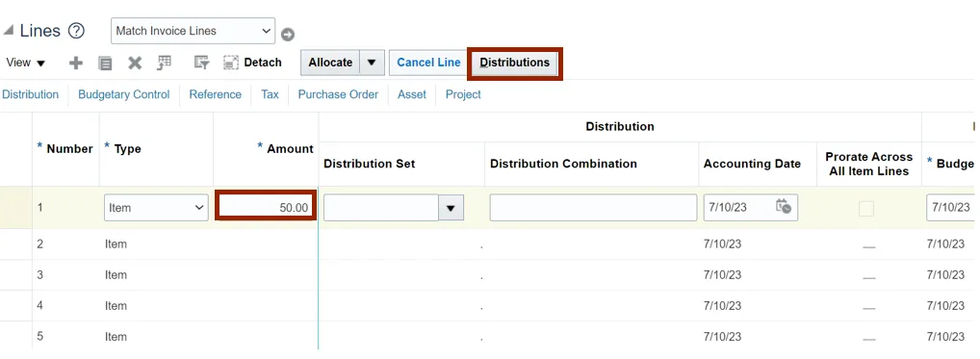The image size is (980, 359).
Task: Click the query by example filter icon
Action: [x=201, y=63]
